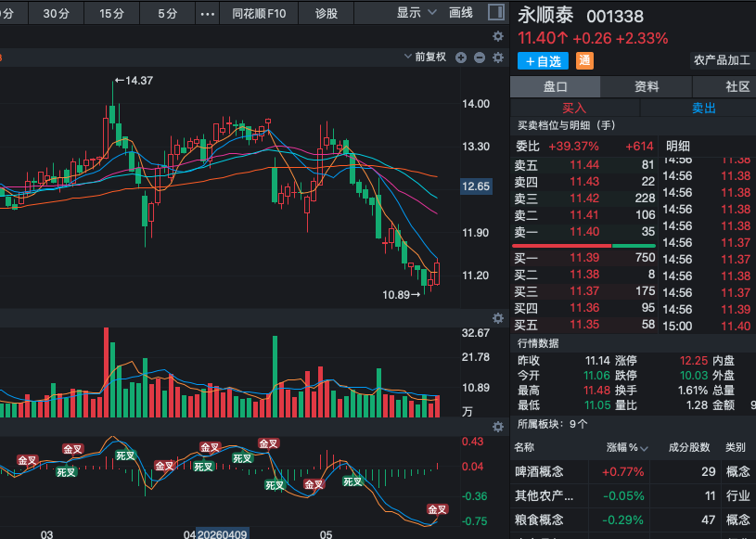The width and height of the screenshot is (756, 539).
Task: Click the 所属板块: 9个 header
Action: click(x=552, y=424)
